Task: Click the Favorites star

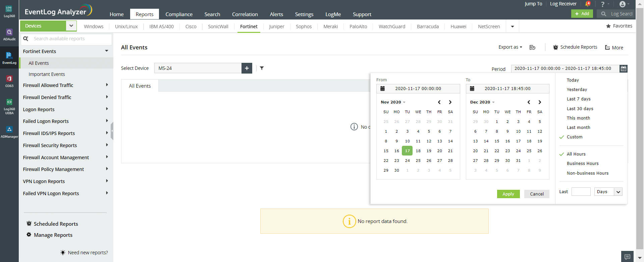Action: 608,26
